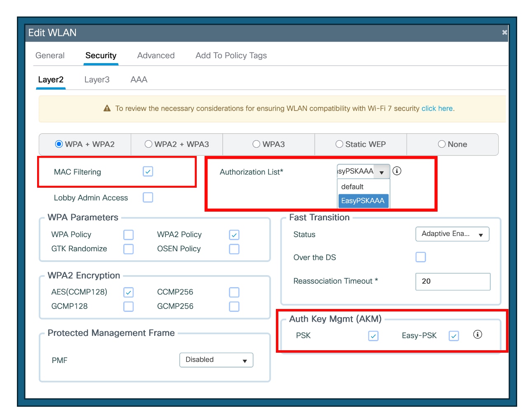
Task: Open the Advanced tab
Action: pyautogui.click(x=156, y=55)
